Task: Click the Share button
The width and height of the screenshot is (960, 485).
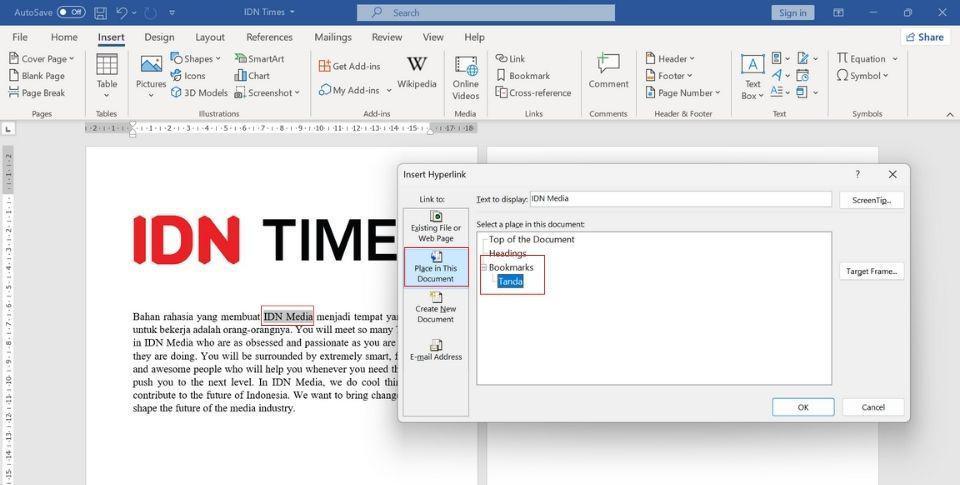Action: click(924, 37)
